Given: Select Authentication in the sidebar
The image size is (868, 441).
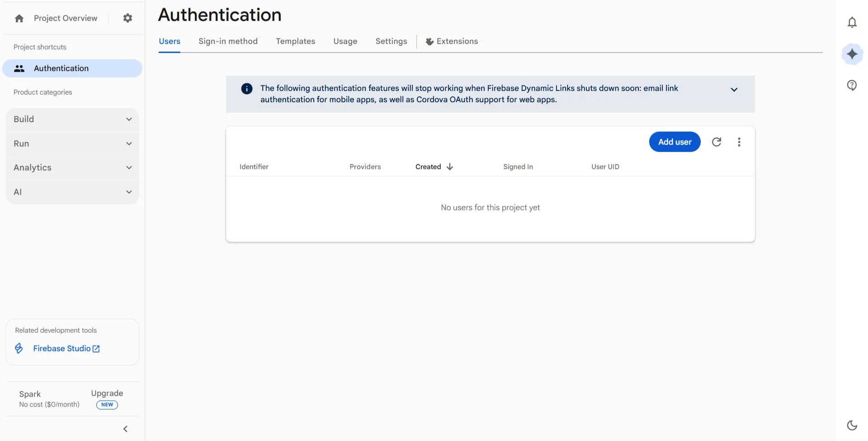Looking at the screenshot, I should pyautogui.click(x=72, y=68).
